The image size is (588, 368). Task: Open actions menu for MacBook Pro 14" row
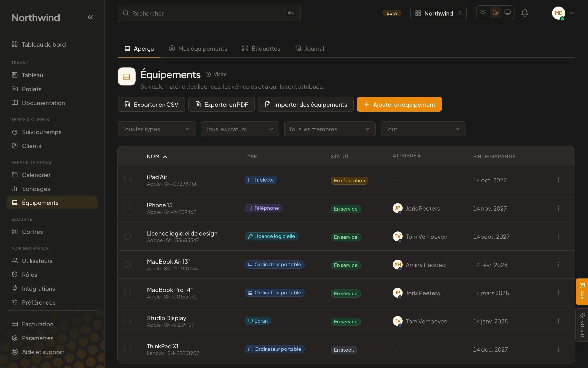click(x=558, y=293)
